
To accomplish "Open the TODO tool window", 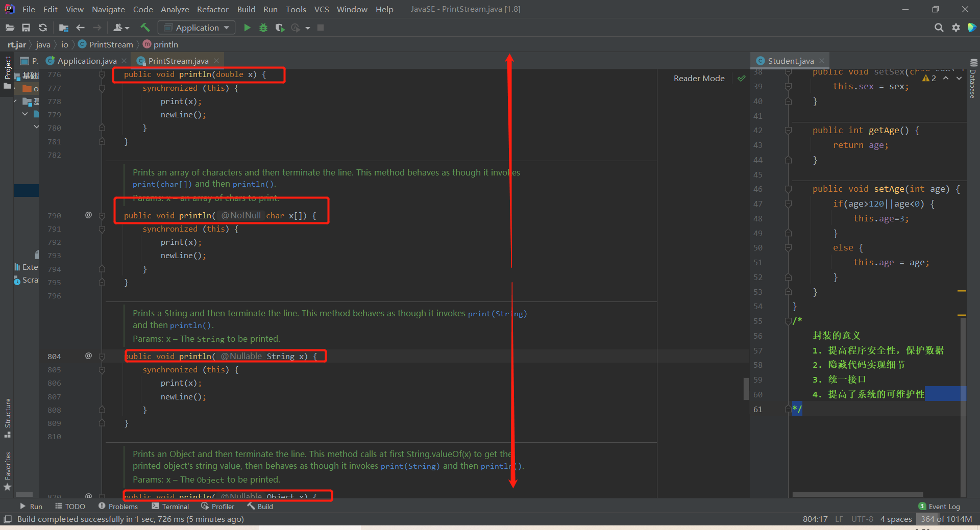I will click(x=70, y=507).
